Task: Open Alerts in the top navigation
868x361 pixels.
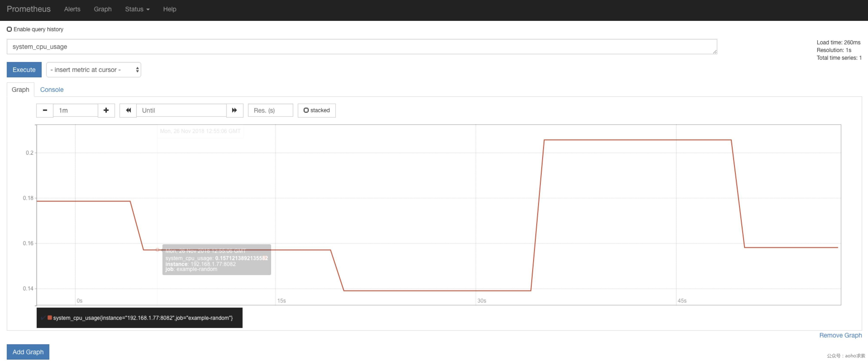Action: tap(72, 9)
